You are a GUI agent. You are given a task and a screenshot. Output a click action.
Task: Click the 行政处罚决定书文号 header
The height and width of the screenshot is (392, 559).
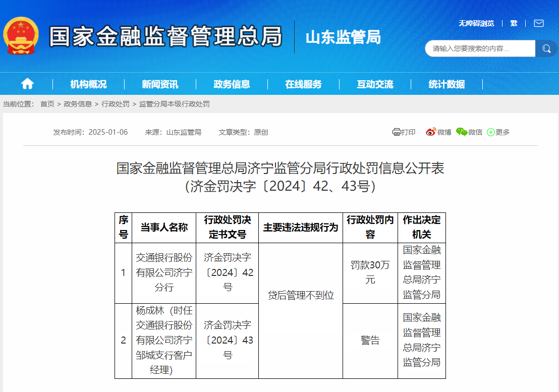[x=228, y=228]
